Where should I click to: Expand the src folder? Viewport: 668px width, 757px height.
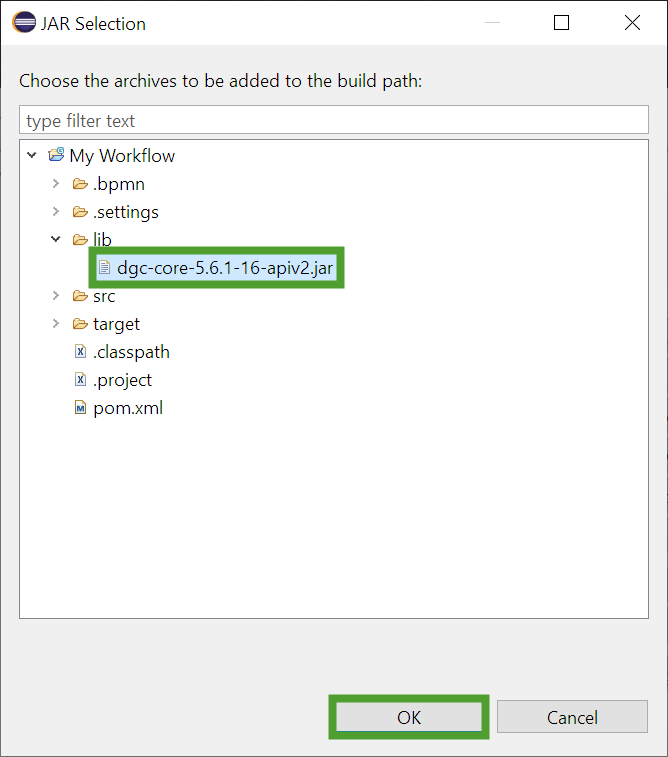[56, 296]
